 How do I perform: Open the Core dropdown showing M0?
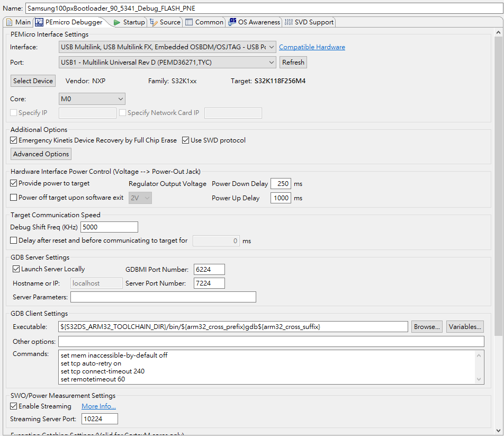tap(121, 99)
